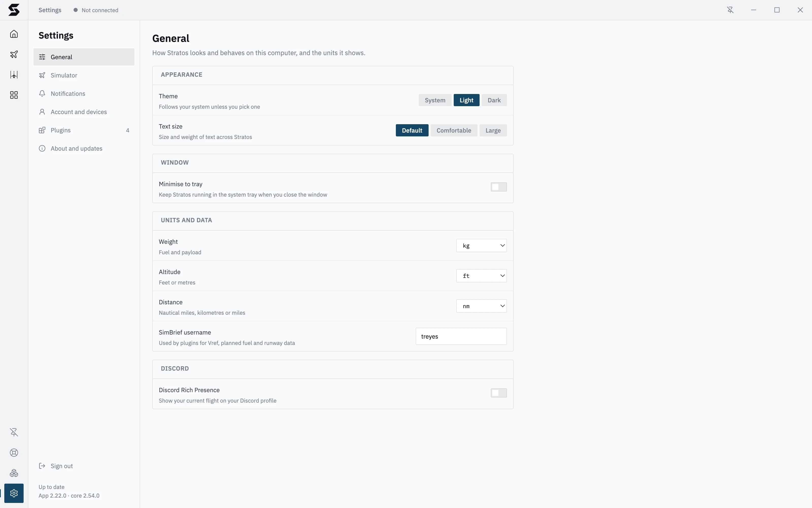Open the General settings section
812x508 pixels.
pyautogui.click(x=84, y=57)
